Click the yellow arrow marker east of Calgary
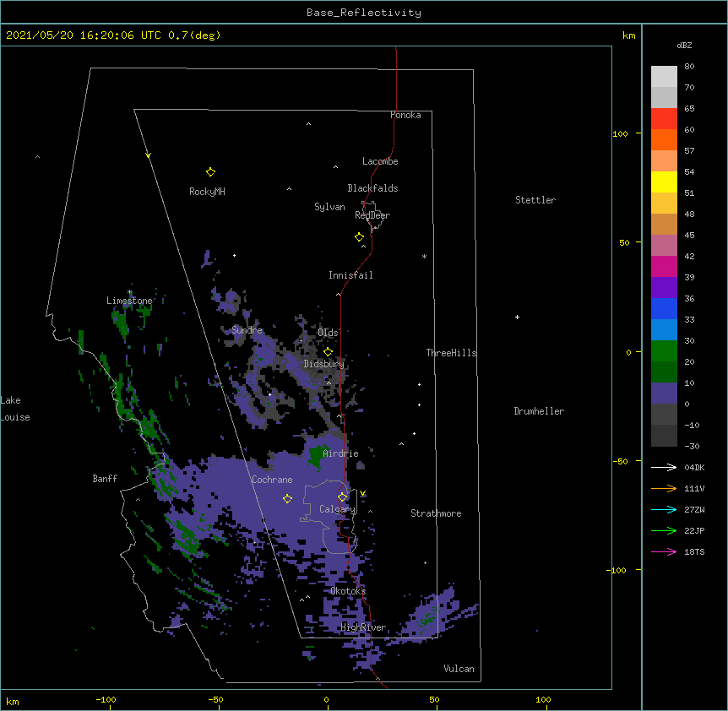 point(362,493)
